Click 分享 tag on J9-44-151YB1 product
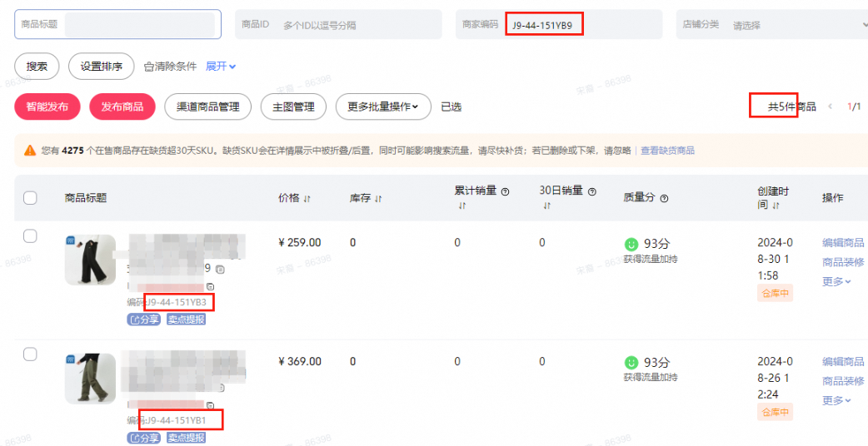This screenshot has height=446, width=868. 143,439
